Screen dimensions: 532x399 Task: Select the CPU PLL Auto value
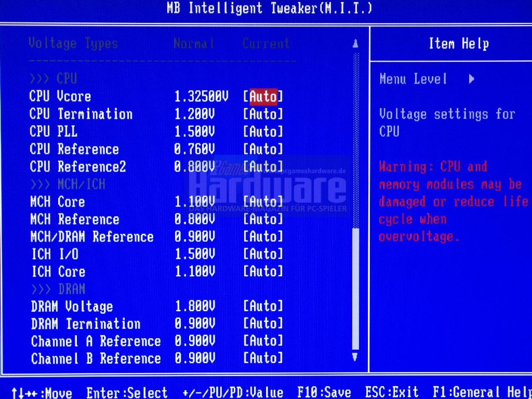(x=263, y=131)
